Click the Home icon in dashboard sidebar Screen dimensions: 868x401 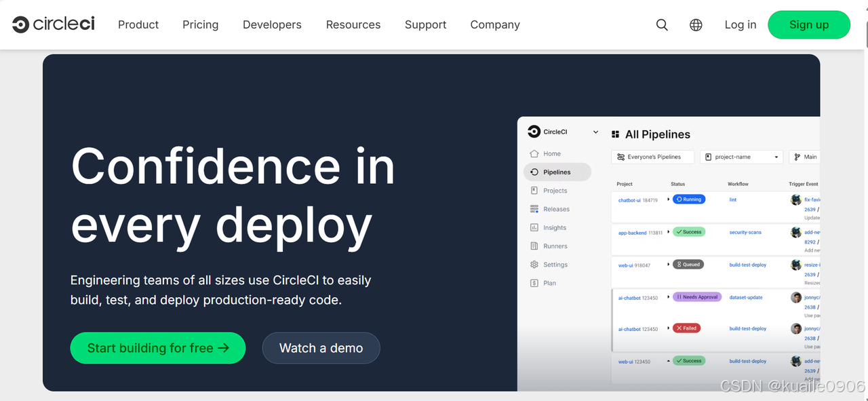pyautogui.click(x=534, y=154)
